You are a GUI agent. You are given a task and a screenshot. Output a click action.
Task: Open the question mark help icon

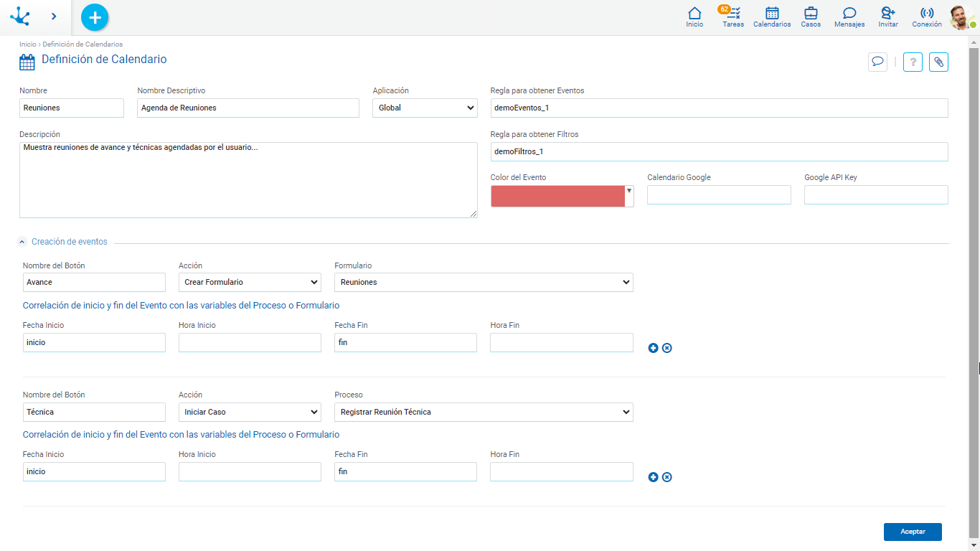tap(912, 62)
